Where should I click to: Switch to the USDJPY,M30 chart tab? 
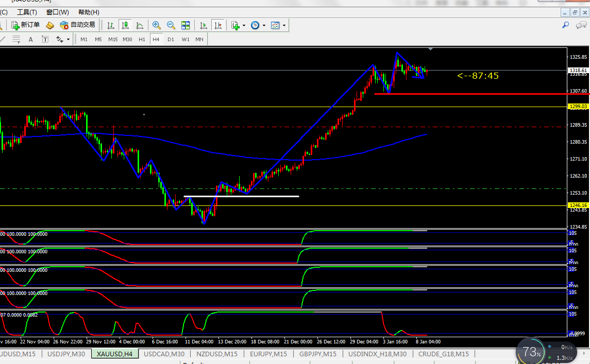click(66, 354)
